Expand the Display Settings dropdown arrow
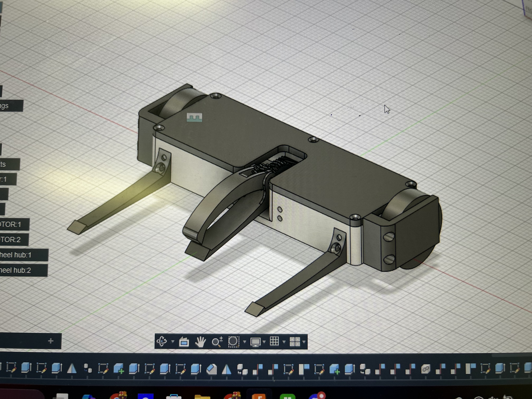The height and width of the screenshot is (399, 532). coord(264,341)
